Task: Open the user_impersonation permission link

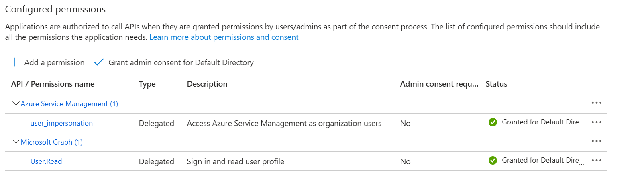Action: (61, 123)
